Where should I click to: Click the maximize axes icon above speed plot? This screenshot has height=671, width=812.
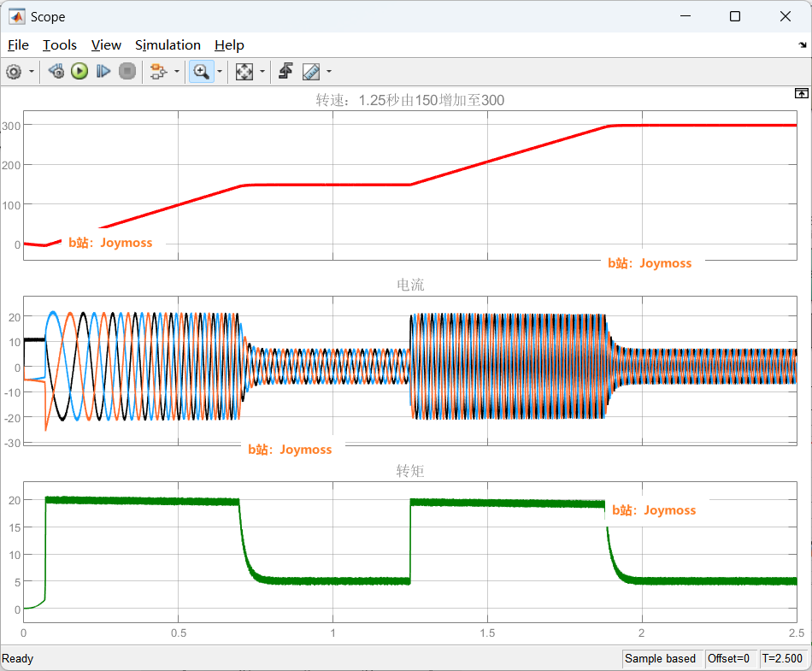(x=801, y=93)
